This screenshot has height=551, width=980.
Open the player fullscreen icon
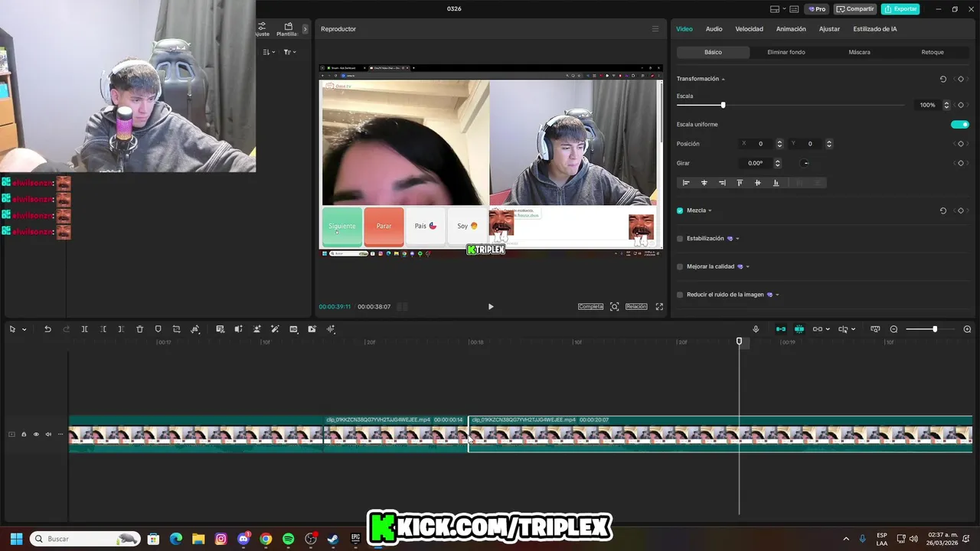click(x=659, y=307)
